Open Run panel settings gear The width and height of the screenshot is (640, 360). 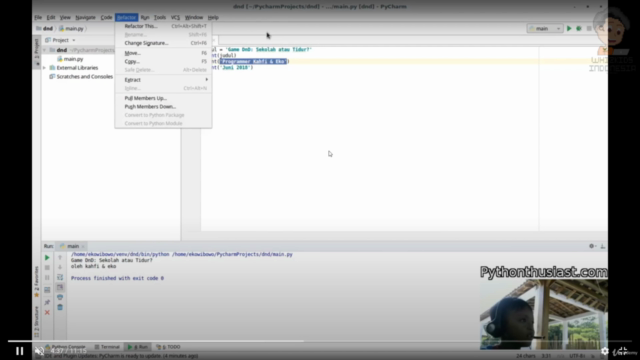click(x=592, y=246)
